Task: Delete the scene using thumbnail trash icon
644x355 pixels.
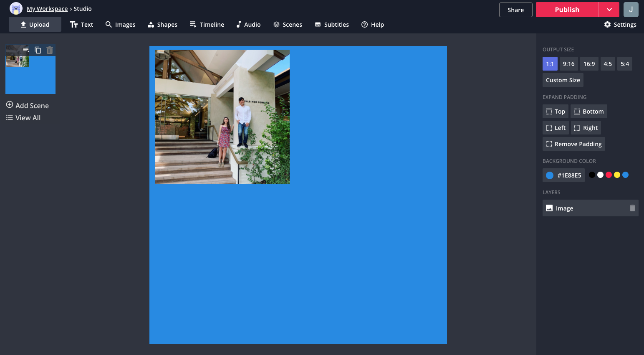Action: pos(50,50)
